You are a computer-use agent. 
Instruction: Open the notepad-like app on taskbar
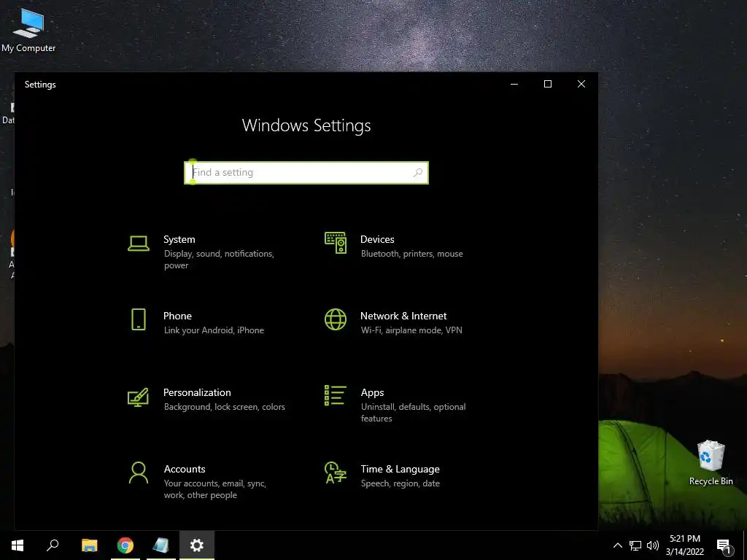pyautogui.click(x=161, y=545)
